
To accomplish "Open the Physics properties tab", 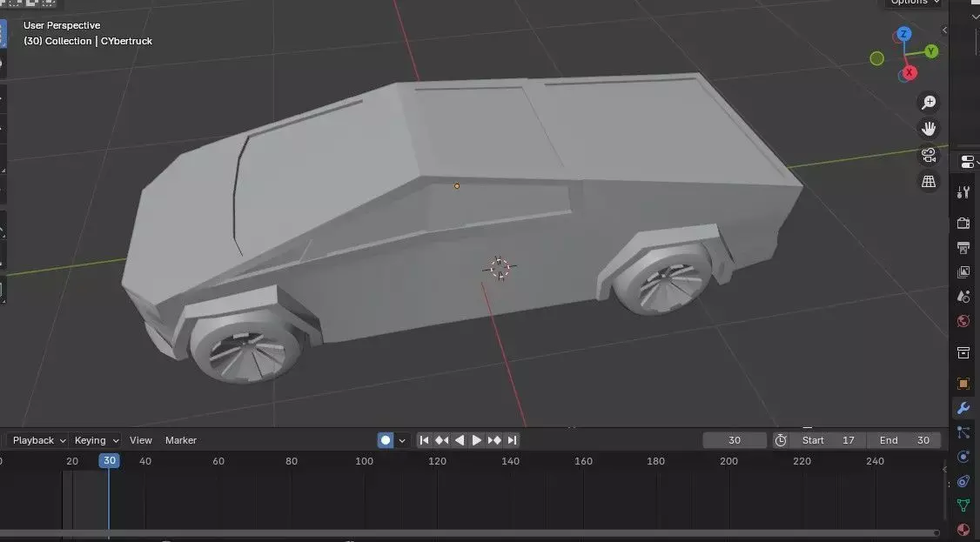I will click(x=963, y=457).
